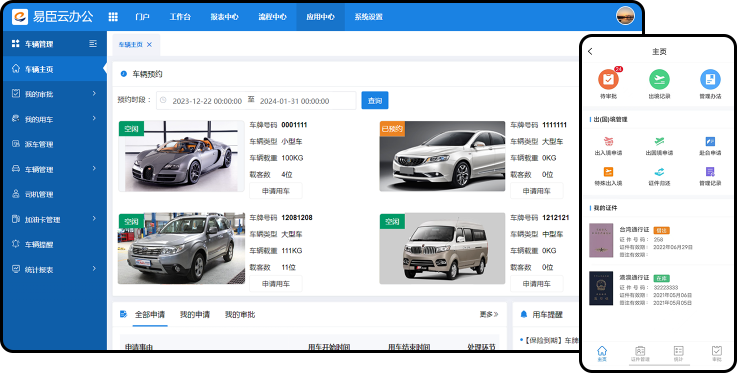Open the SUV photo for plate 12081208

coord(181,249)
